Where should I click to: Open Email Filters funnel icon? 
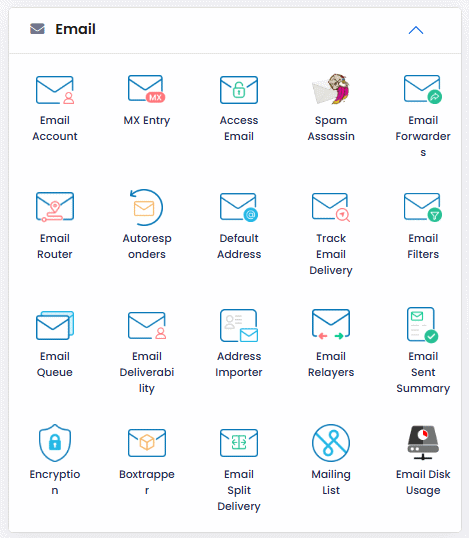423,207
